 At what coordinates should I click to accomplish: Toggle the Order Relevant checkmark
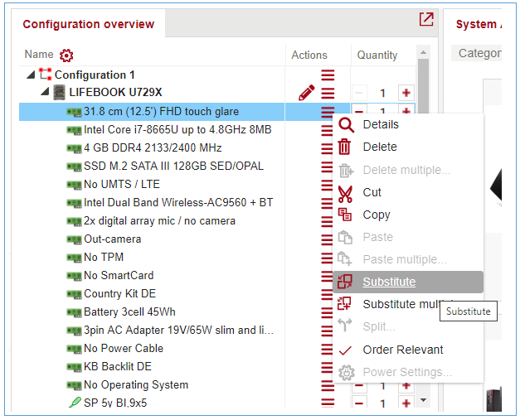(345, 350)
